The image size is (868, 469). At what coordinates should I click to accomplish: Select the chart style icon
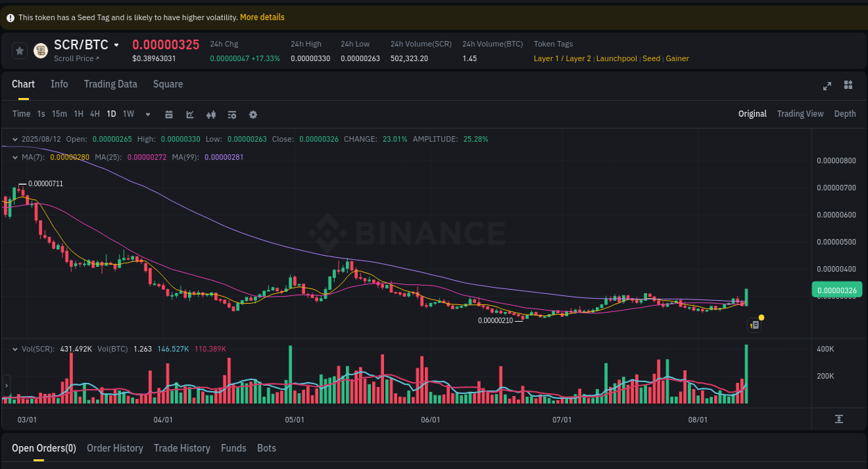click(x=190, y=114)
